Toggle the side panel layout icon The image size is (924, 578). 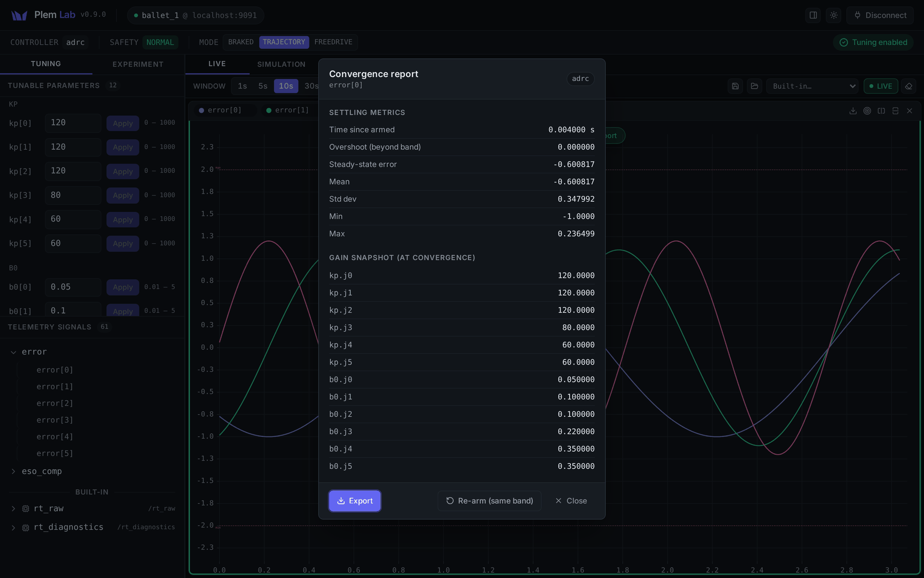pos(813,15)
